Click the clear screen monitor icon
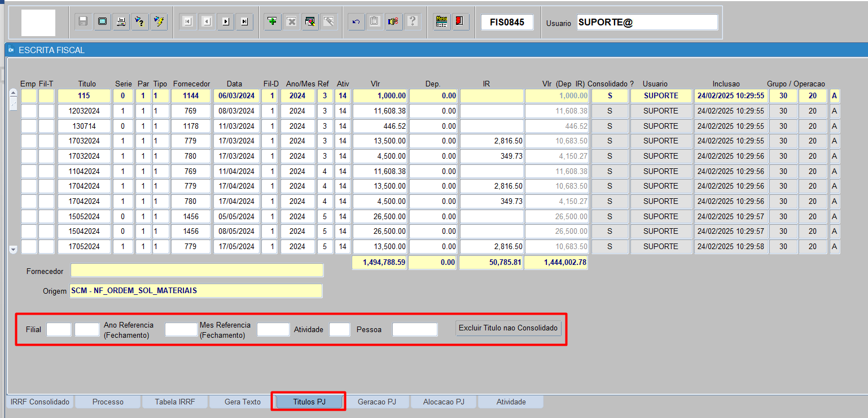 click(102, 22)
